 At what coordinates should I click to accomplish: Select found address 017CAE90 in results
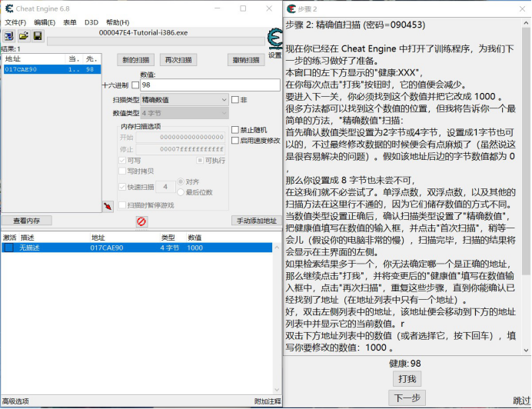[x=52, y=69]
